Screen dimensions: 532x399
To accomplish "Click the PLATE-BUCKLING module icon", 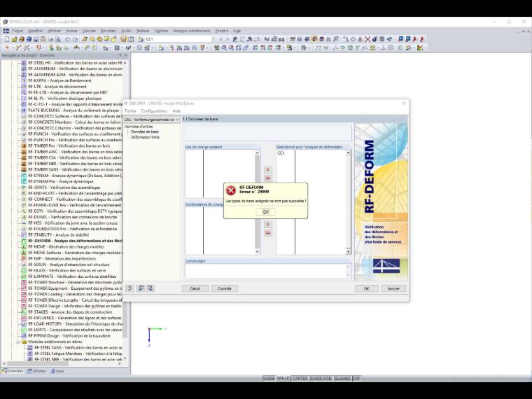I will tap(24, 111).
